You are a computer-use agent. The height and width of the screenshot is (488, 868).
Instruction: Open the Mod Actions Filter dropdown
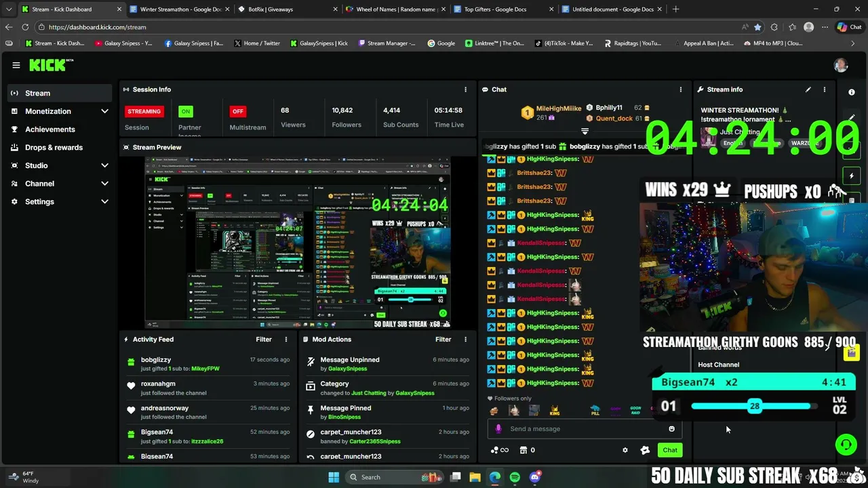click(x=443, y=340)
